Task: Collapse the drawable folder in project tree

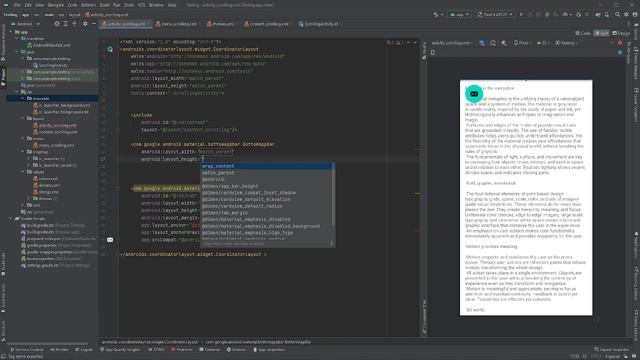Action: [23, 98]
